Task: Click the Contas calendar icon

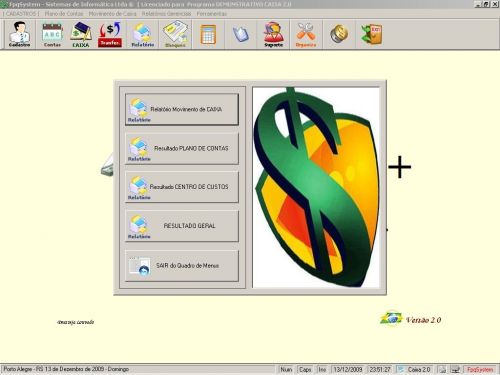Action: tap(52, 34)
